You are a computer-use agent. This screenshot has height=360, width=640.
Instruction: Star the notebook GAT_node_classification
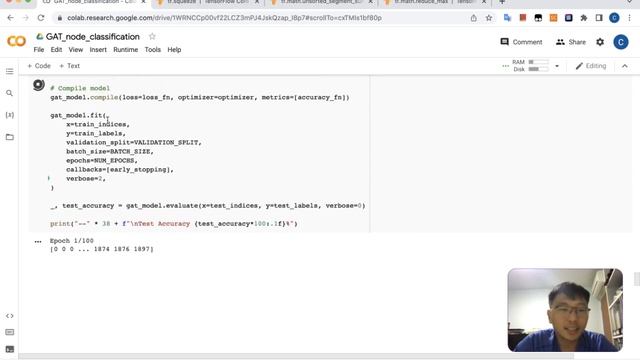[152, 36]
